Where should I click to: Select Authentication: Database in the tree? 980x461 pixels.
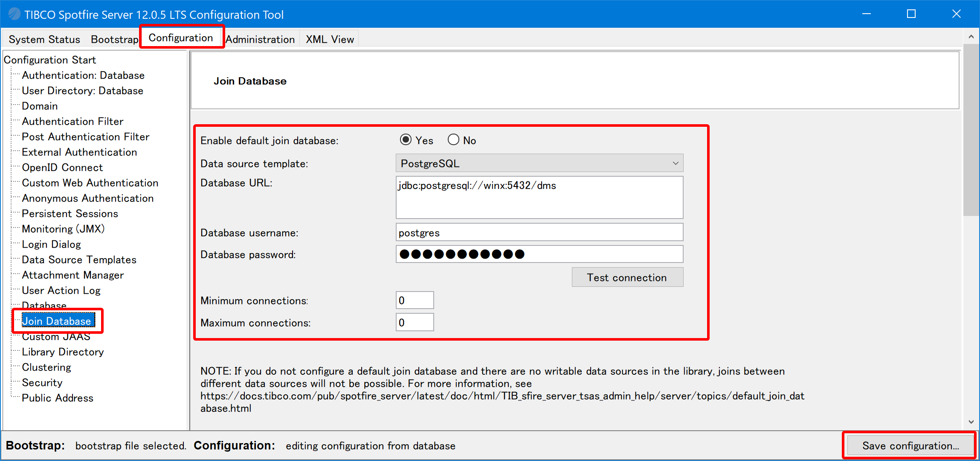point(83,75)
